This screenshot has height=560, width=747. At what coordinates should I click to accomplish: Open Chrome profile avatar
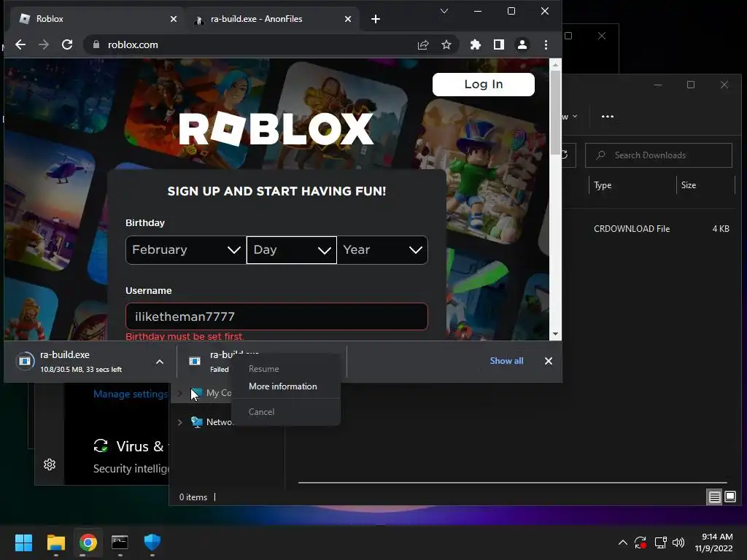click(x=522, y=44)
